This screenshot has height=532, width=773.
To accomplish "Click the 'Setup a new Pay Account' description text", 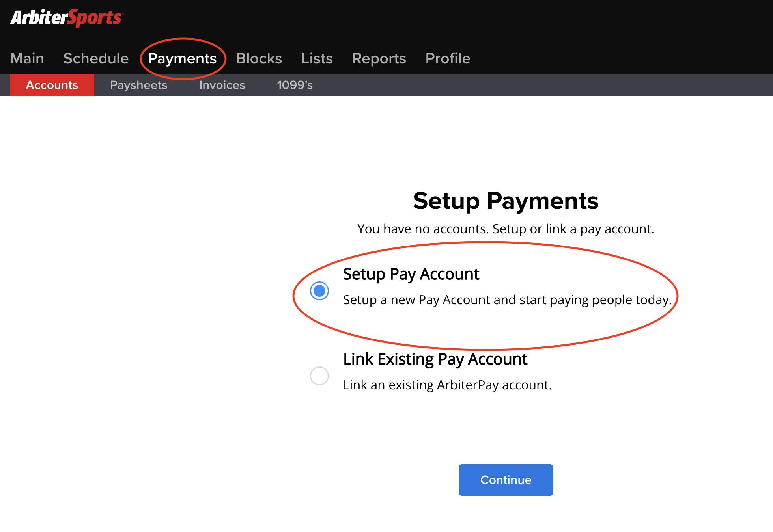I will pyautogui.click(x=507, y=300).
